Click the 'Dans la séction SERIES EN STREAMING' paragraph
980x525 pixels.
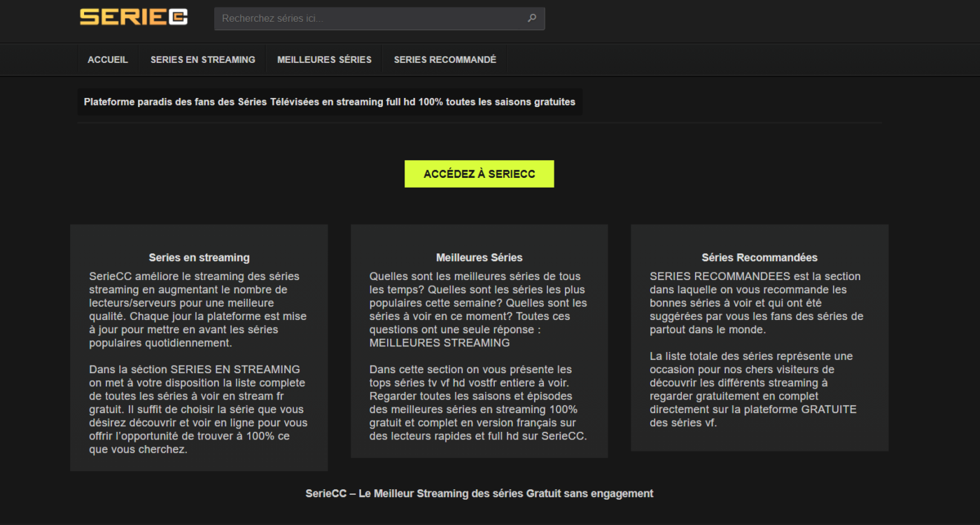point(199,409)
